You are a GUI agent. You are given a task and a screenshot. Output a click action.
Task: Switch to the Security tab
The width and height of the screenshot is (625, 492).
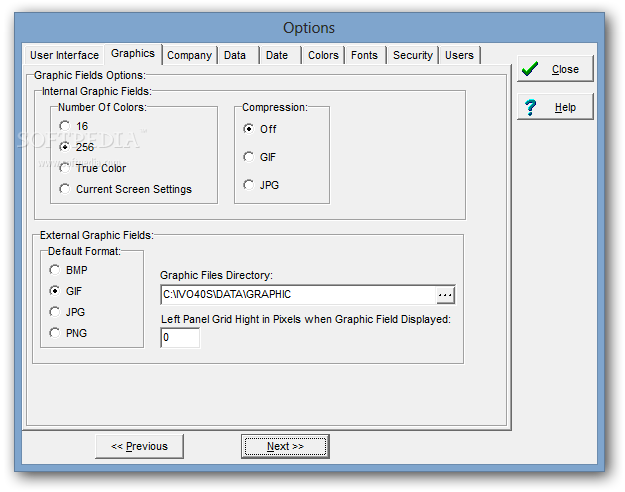pos(413,55)
